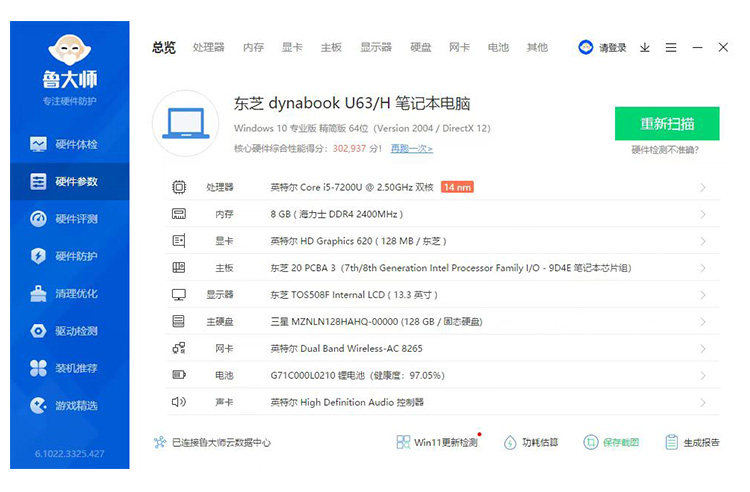
Task: Open 硬件体检 hardware checkup icon in sidebar
Action: (38, 144)
